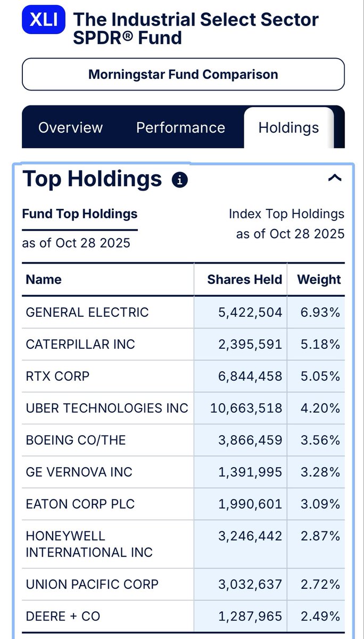Click the XLI ticker badge icon
This screenshot has height=639, width=364.
click(44, 20)
